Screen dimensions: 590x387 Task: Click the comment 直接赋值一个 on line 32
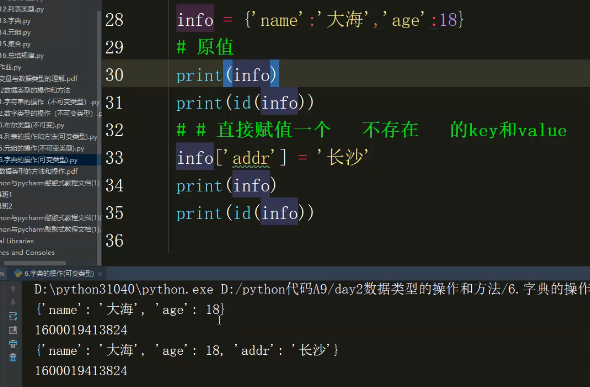(274, 130)
